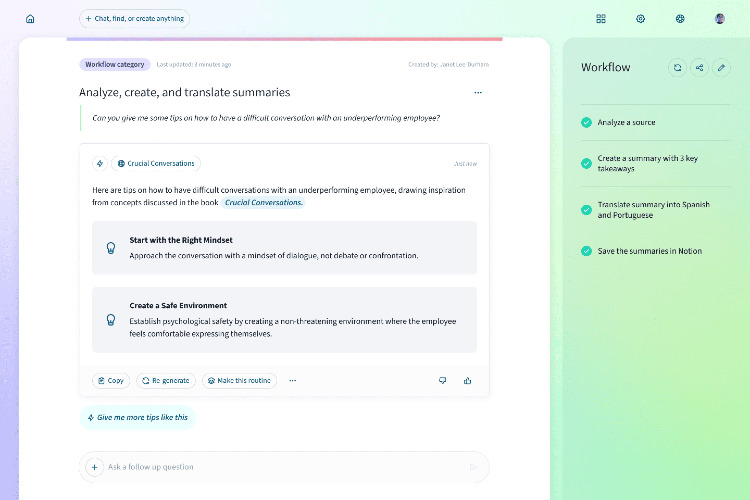Open the more options menu beside the title

478,92
